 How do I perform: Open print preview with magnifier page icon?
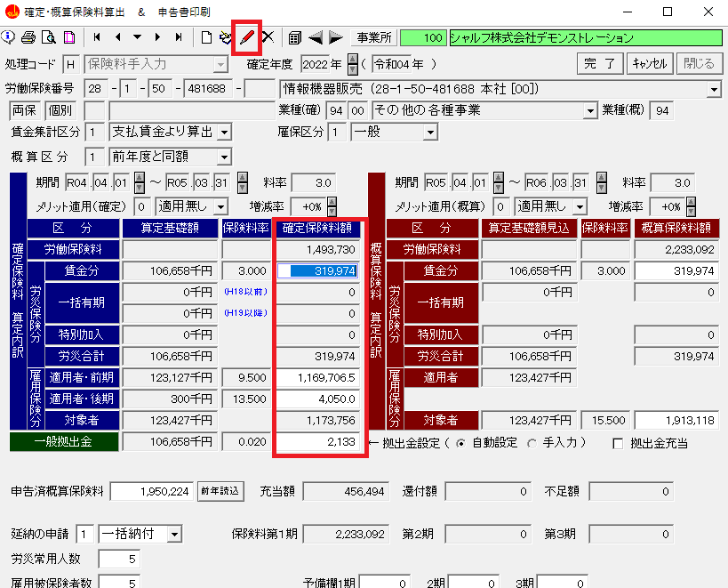tap(48, 37)
